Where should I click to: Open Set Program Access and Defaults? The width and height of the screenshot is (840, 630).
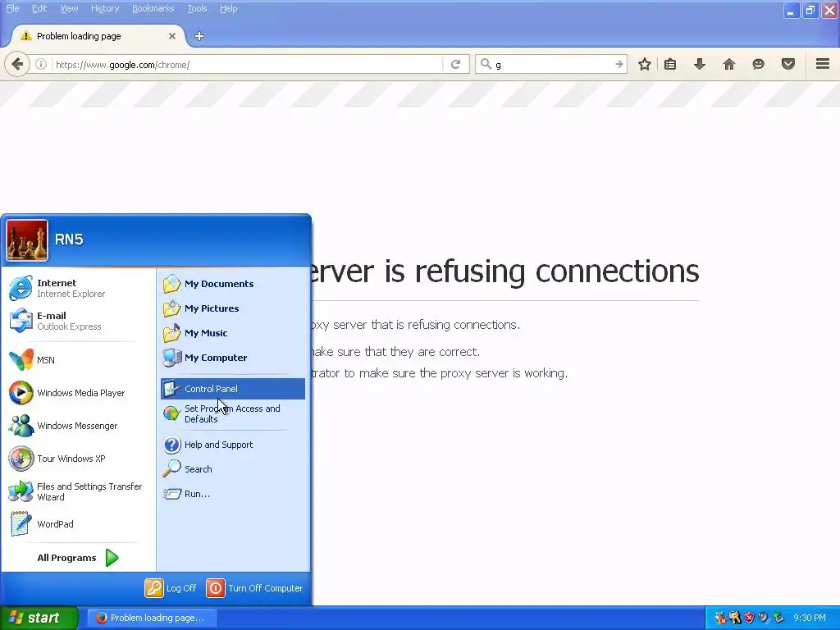click(x=233, y=413)
